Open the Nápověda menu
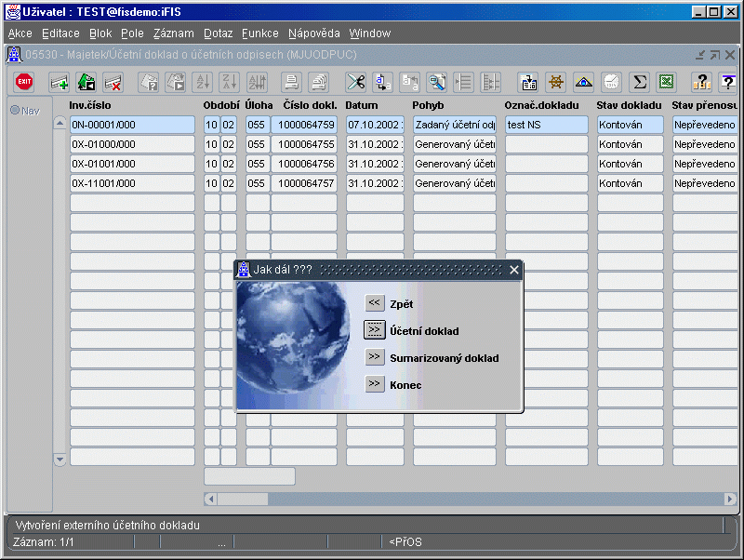Viewport: 744px width, 560px height. pos(312,33)
